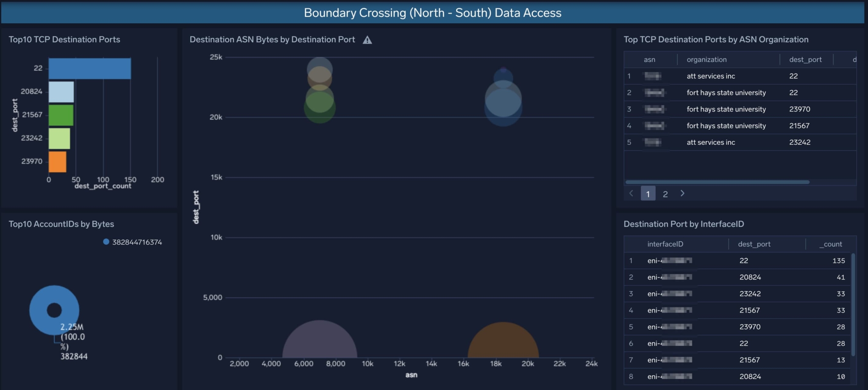Sort by the _count column header
Image resolution: width=868 pixels, height=390 pixels.
(x=831, y=244)
